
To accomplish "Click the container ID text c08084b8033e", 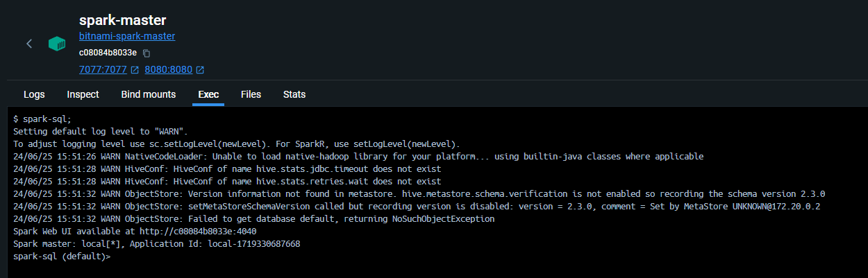I will tap(108, 53).
